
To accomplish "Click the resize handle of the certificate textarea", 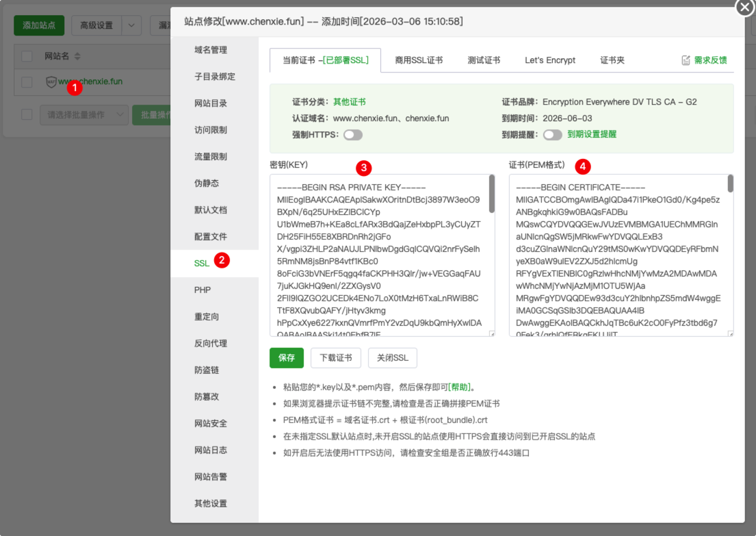I will 730,333.
